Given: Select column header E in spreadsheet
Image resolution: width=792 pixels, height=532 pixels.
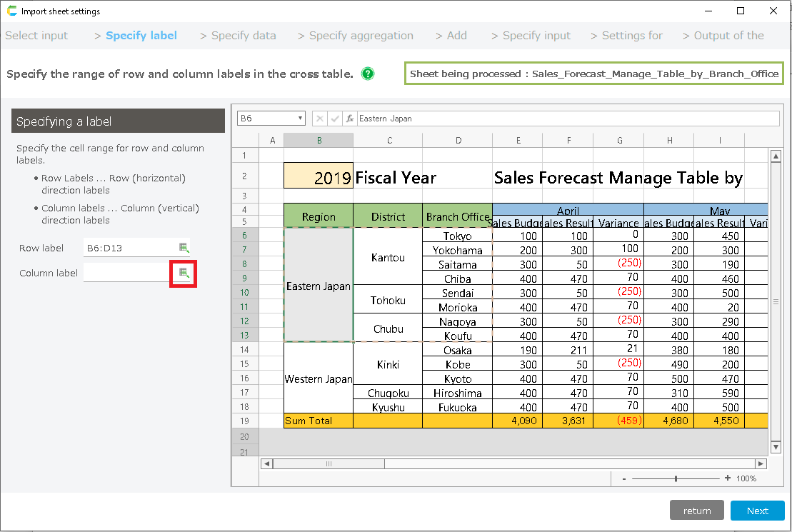Looking at the screenshot, I should click(x=518, y=141).
